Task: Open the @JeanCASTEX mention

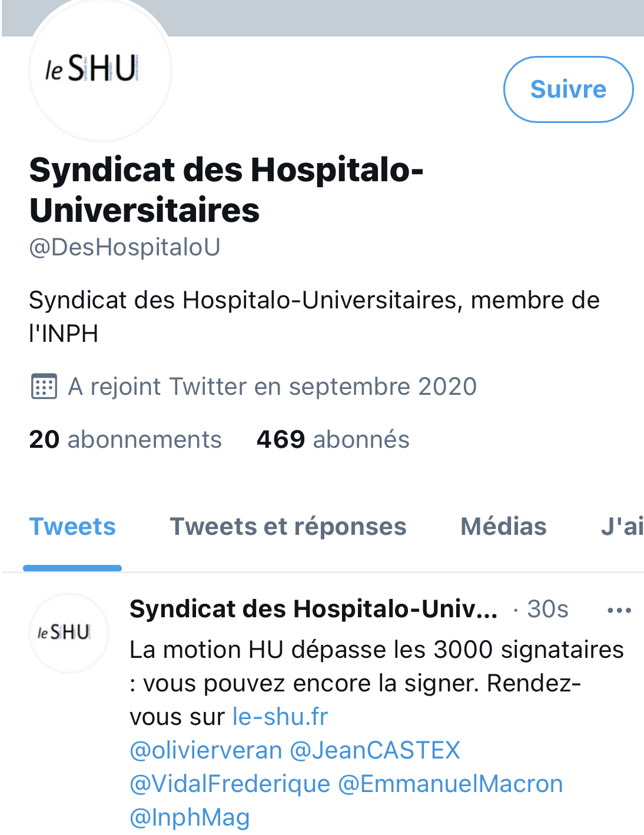Action: [375, 750]
